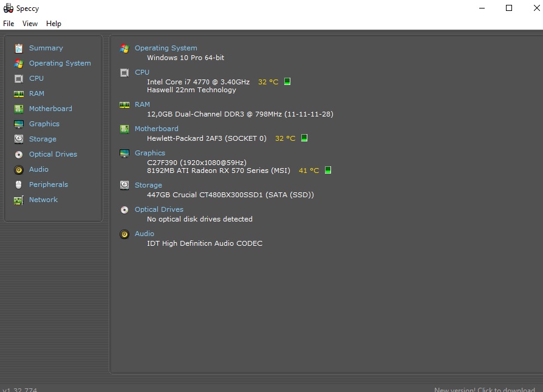This screenshot has width=543, height=392.
Task: Select Optical Drives in the sidebar
Action: pos(53,154)
